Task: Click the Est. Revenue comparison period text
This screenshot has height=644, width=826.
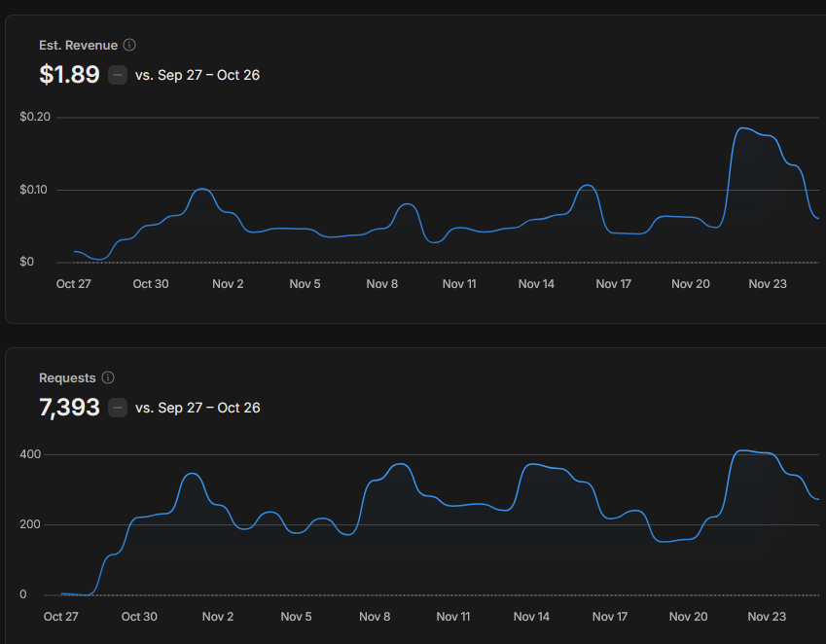Action: [x=198, y=75]
